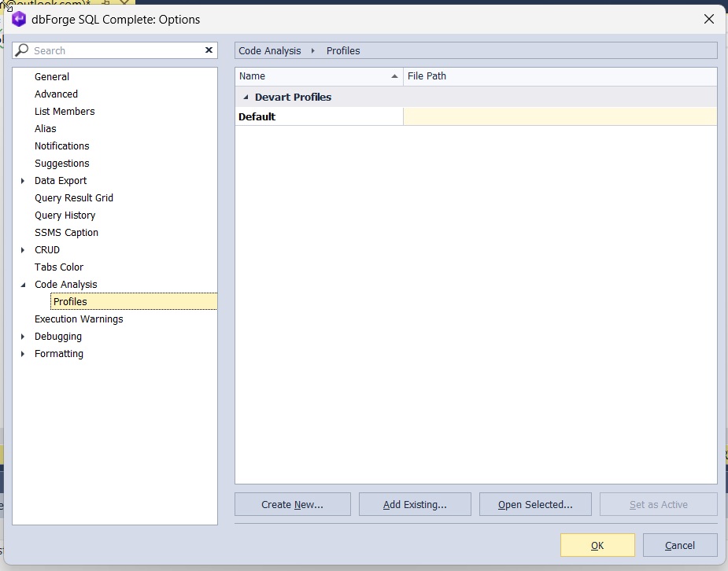Viewport: 728px width, 571px height.
Task: Open the General options page
Action: click(52, 77)
